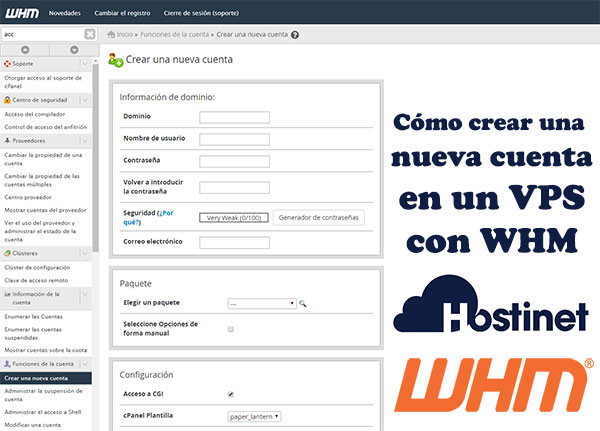The height and width of the screenshot is (431, 600).
Task: Click the Very Weak password strength meter
Action: point(234,218)
